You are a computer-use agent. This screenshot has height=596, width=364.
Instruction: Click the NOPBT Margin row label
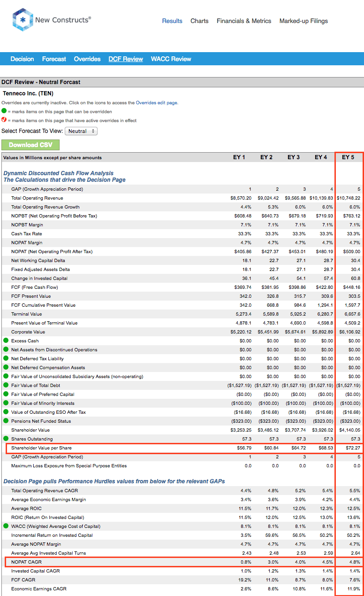(27, 224)
